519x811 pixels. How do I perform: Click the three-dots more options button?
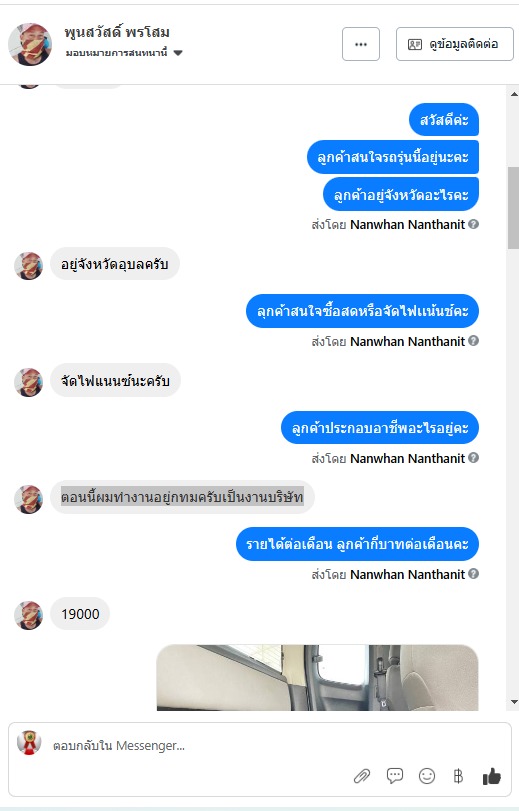(361, 44)
